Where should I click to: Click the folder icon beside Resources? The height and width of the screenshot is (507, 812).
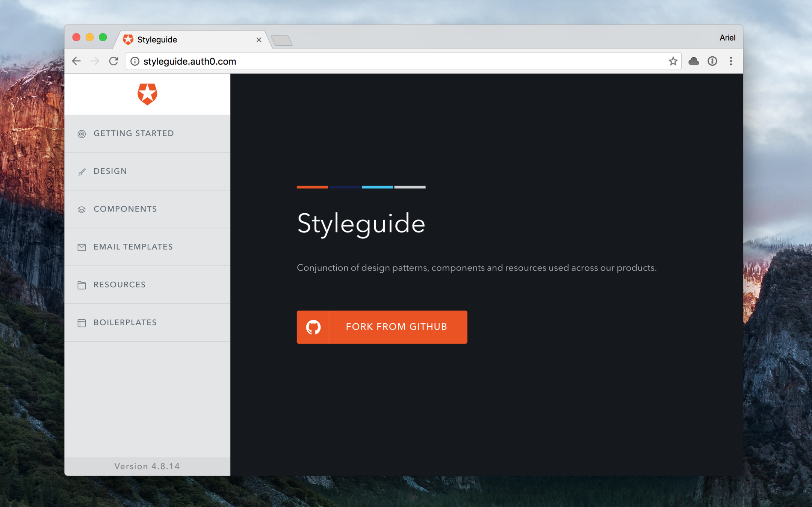(x=82, y=285)
